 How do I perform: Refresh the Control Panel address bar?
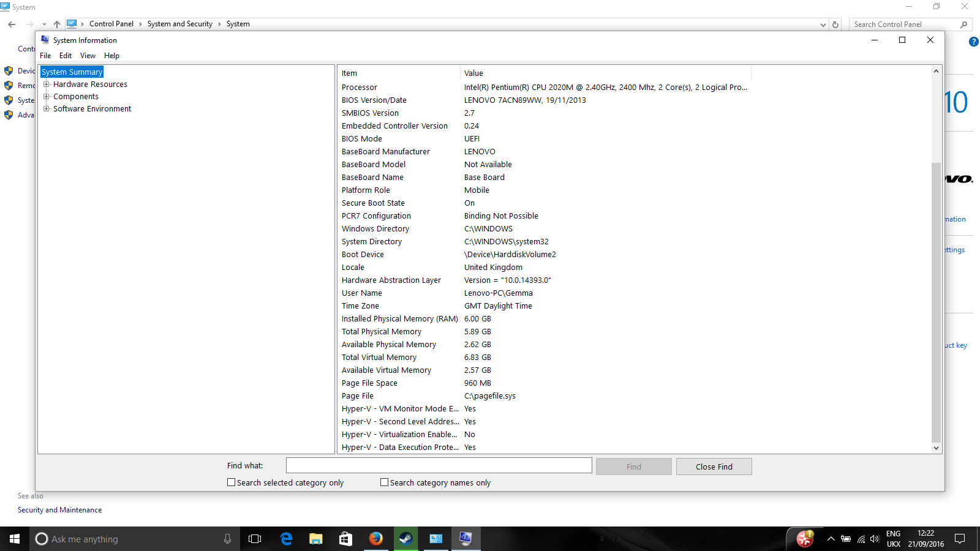click(835, 24)
